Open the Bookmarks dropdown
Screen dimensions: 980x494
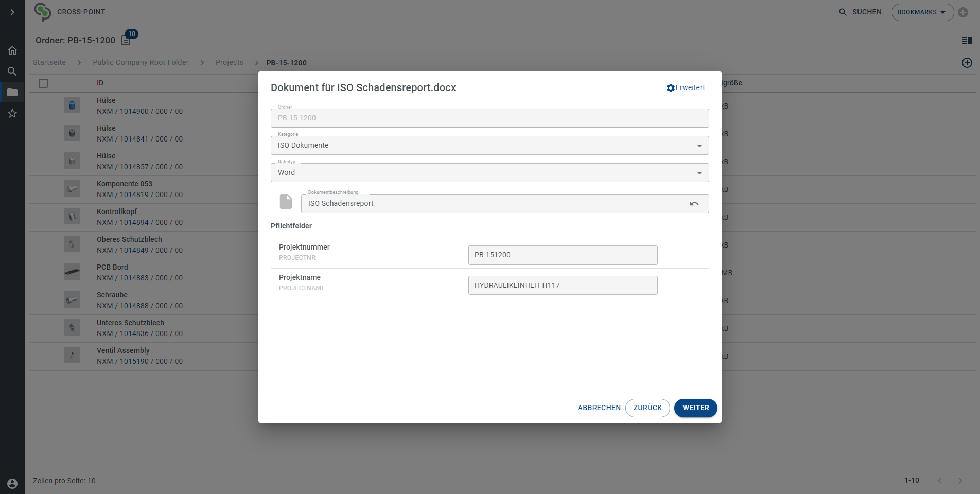(x=922, y=12)
